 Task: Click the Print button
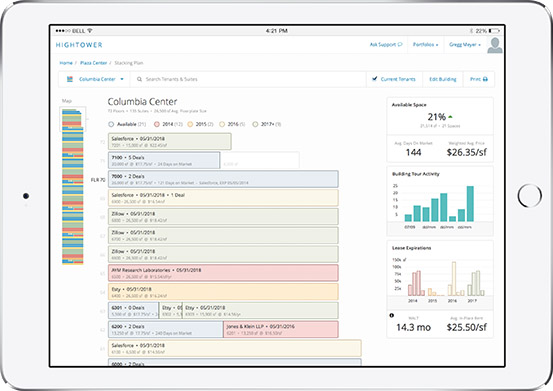479,79
